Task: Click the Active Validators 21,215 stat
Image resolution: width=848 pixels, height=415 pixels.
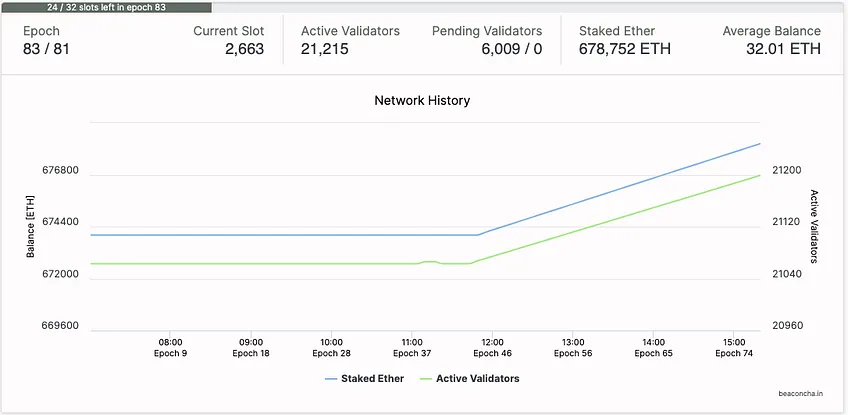Action: [350, 41]
